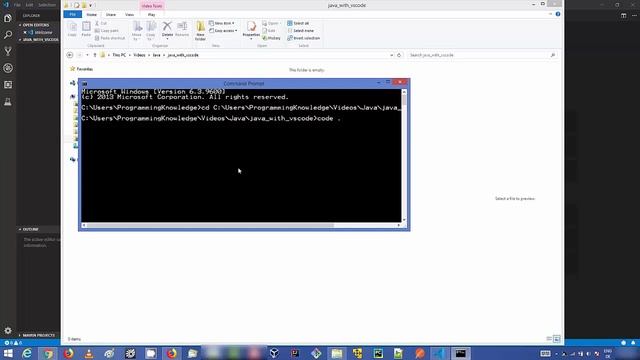This screenshot has height=360, width=640.
Task: Click Invert selection in ribbon
Action: 304,38
